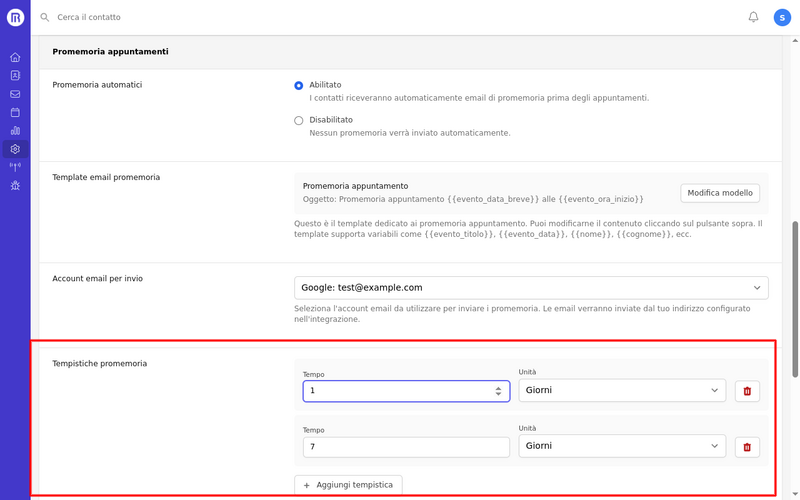Open the email envelope sidebar icon
Image resolution: width=800 pixels, height=500 pixels.
(x=15, y=94)
